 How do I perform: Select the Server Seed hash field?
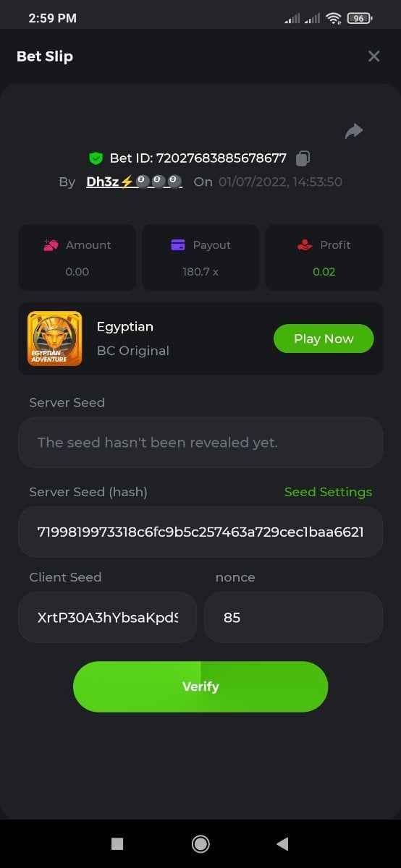tap(200, 532)
